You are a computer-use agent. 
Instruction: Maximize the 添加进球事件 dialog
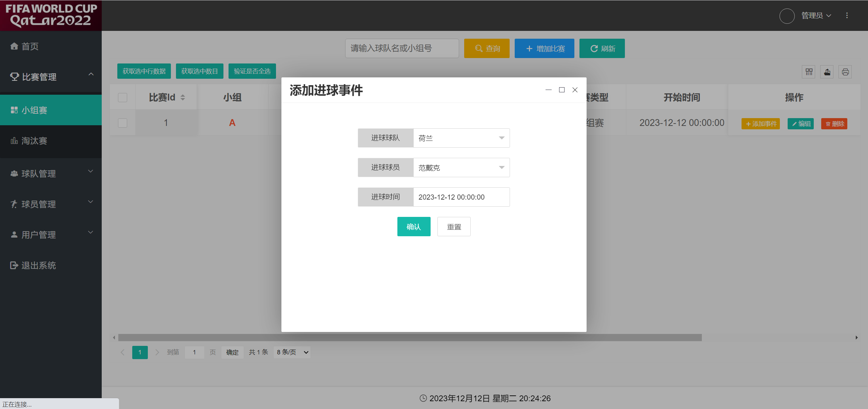click(x=562, y=90)
